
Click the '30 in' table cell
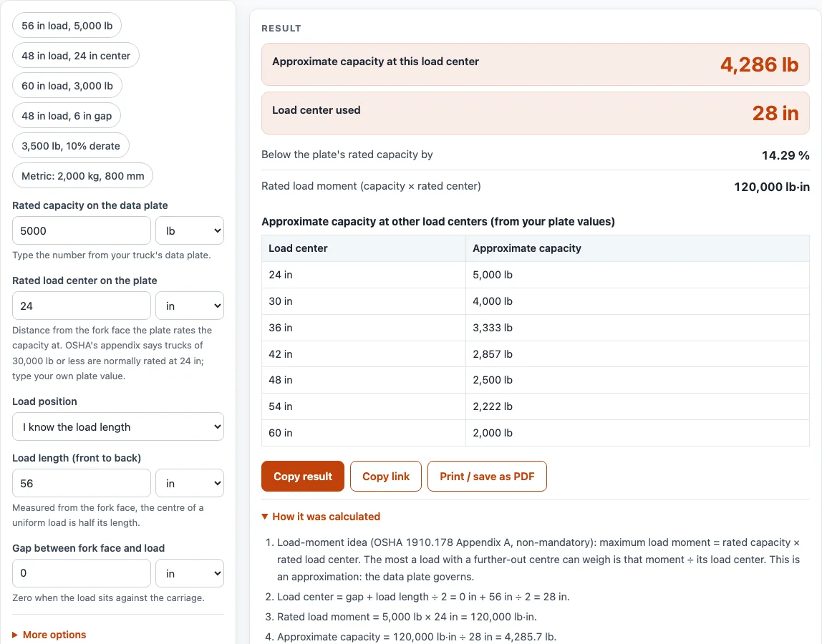pos(364,301)
